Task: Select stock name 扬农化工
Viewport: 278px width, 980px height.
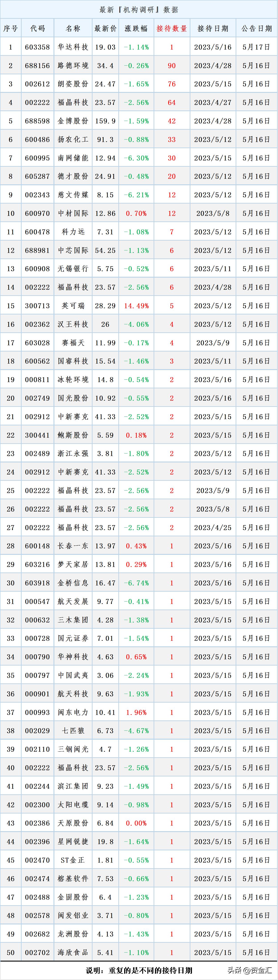Action: [x=73, y=139]
